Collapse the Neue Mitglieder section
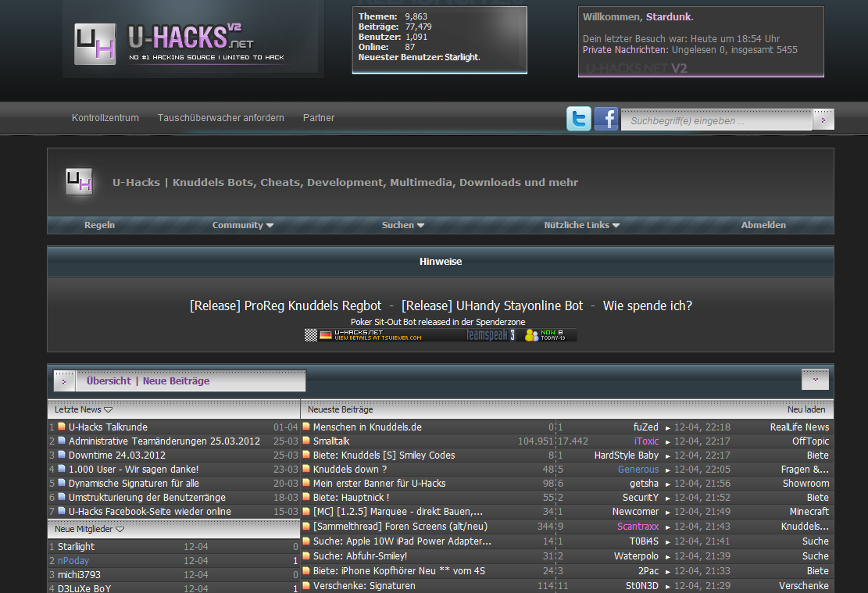 coord(120,529)
